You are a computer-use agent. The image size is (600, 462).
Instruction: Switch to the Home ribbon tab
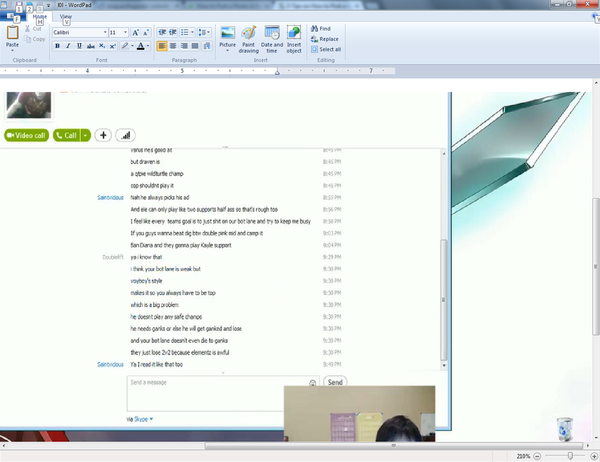tap(39, 17)
